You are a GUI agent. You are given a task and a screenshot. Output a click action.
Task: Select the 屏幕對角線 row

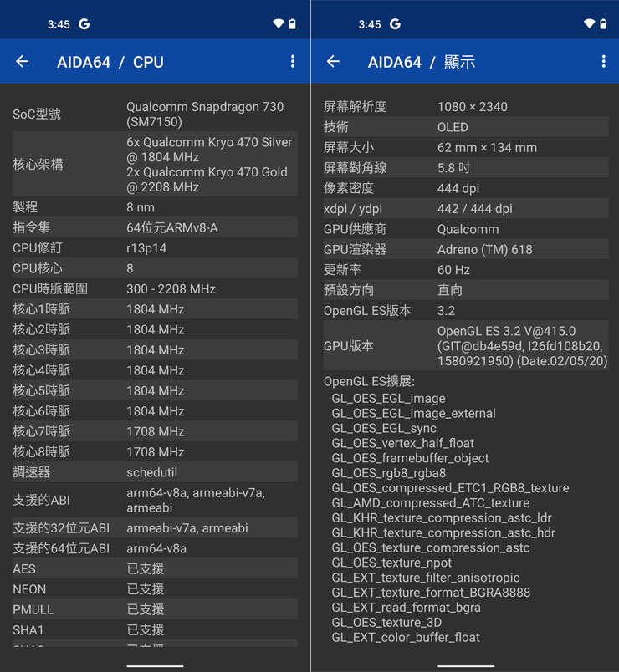click(x=466, y=168)
